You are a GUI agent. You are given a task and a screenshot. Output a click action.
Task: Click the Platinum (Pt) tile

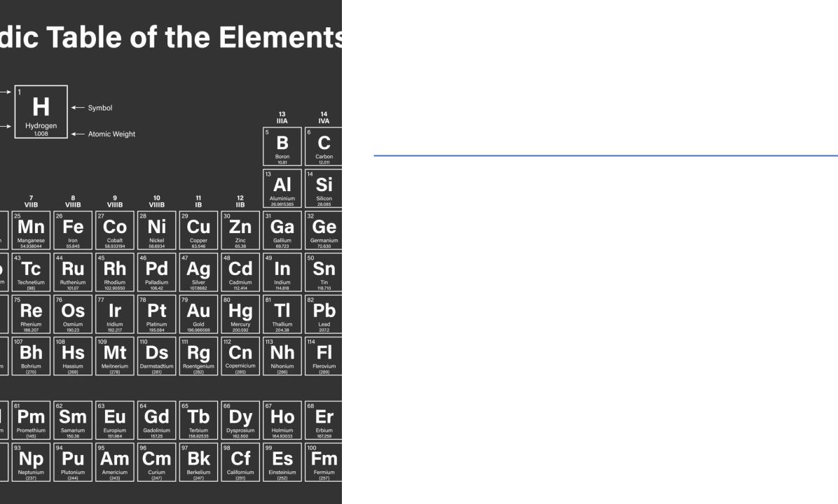156,314
